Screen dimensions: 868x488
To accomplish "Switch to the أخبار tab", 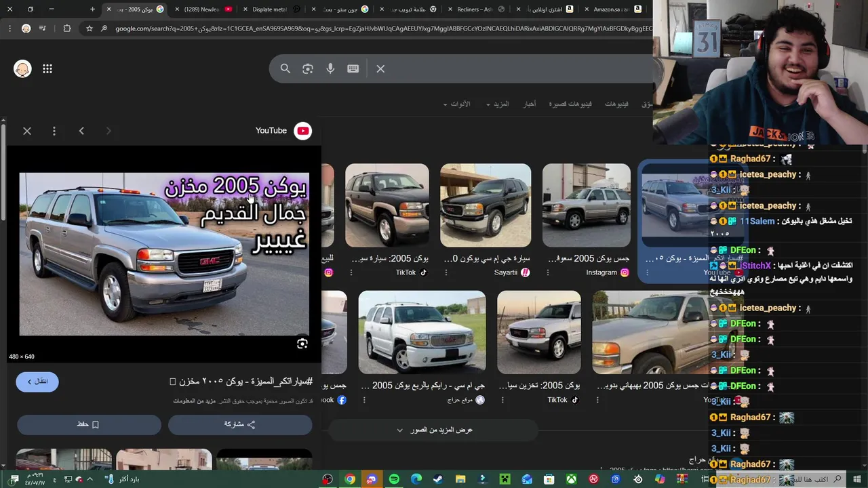I will pyautogui.click(x=530, y=104).
